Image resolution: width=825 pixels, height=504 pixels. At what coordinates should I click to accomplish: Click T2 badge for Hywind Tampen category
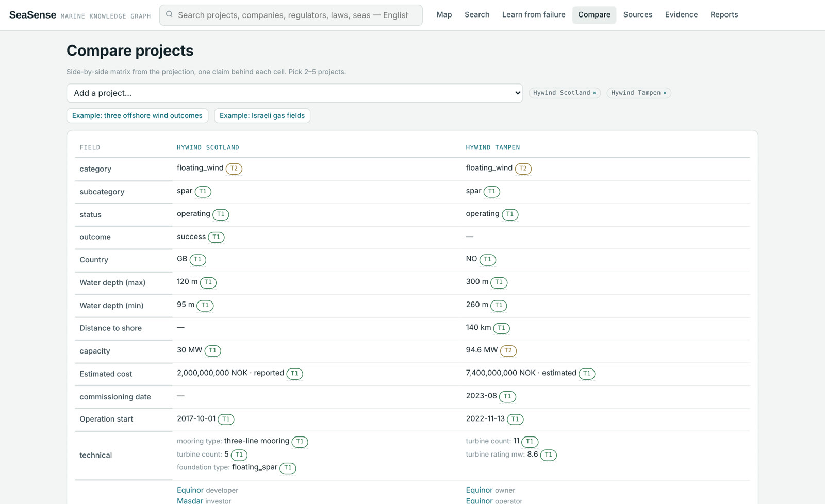[x=523, y=169]
